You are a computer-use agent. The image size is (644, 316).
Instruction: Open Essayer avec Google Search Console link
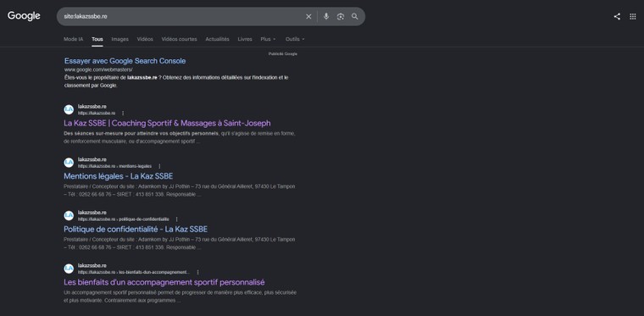pos(125,61)
